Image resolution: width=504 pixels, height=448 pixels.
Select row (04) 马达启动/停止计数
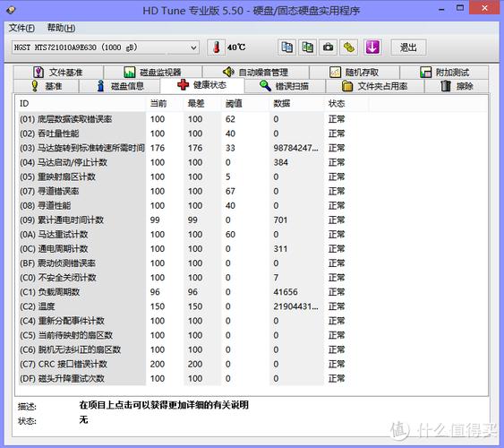coord(192,162)
